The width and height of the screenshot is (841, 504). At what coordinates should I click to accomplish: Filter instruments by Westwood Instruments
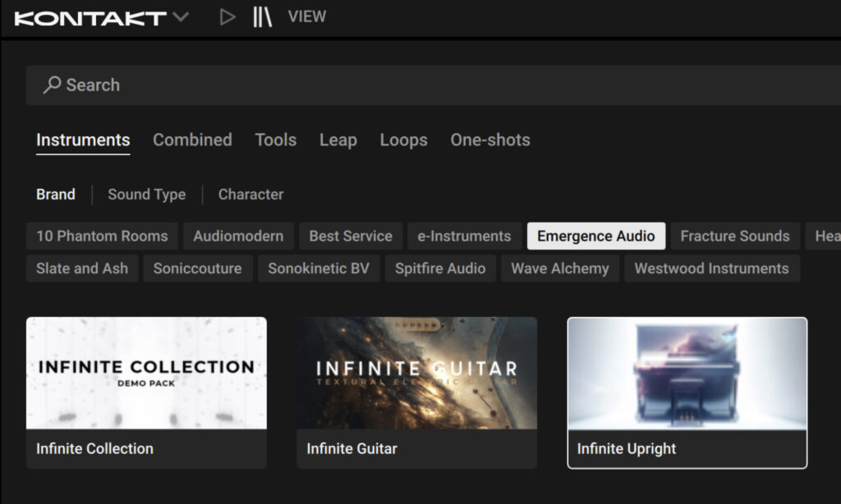tap(712, 268)
